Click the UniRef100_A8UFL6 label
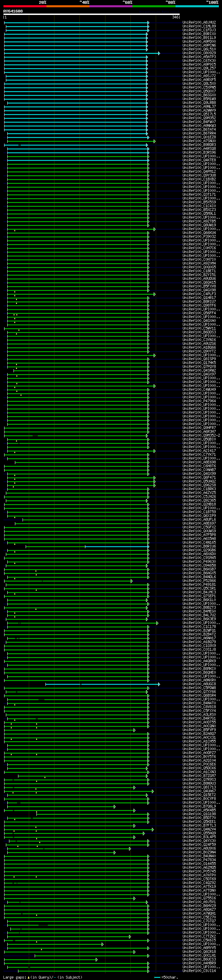222x980 pixels. [x=199, y=519]
